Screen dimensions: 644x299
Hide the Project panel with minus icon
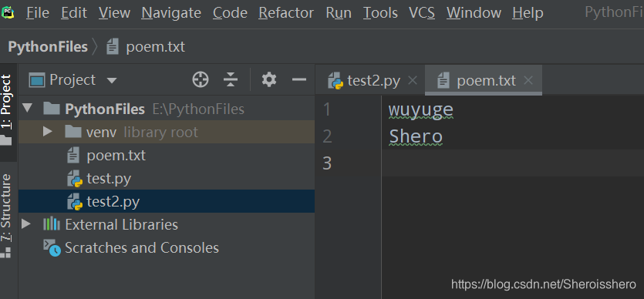pos(299,79)
